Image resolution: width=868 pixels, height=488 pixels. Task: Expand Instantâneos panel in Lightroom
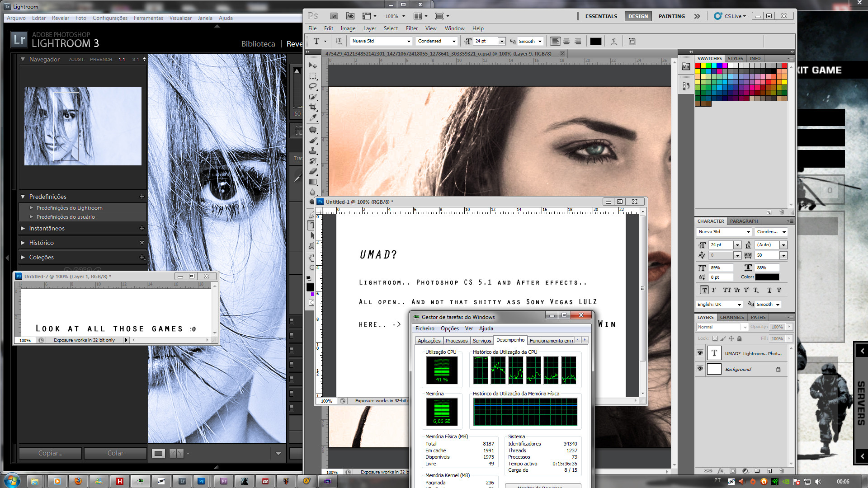(x=23, y=228)
